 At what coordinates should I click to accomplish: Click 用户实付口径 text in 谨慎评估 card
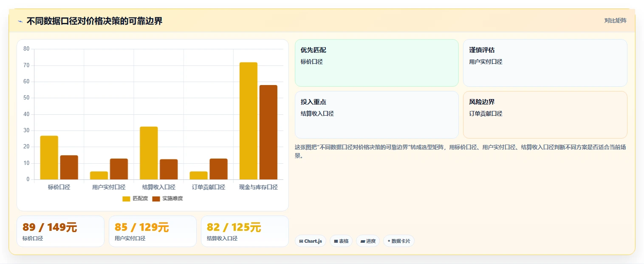pos(486,62)
